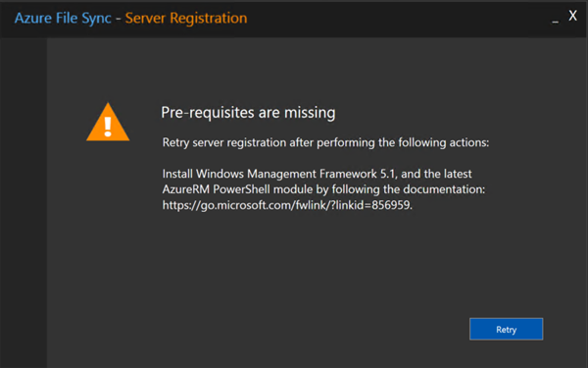Click the darker left sidebar strip

point(24,203)
